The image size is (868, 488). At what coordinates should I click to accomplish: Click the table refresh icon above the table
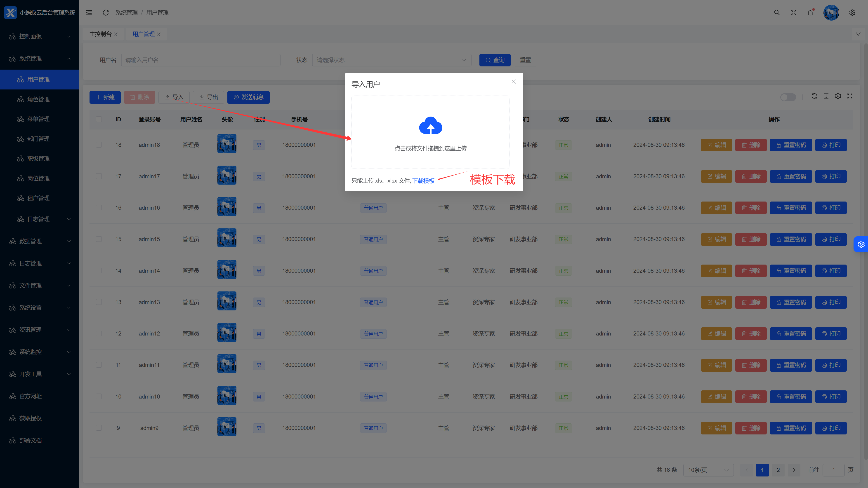click(x=814, y=96)
